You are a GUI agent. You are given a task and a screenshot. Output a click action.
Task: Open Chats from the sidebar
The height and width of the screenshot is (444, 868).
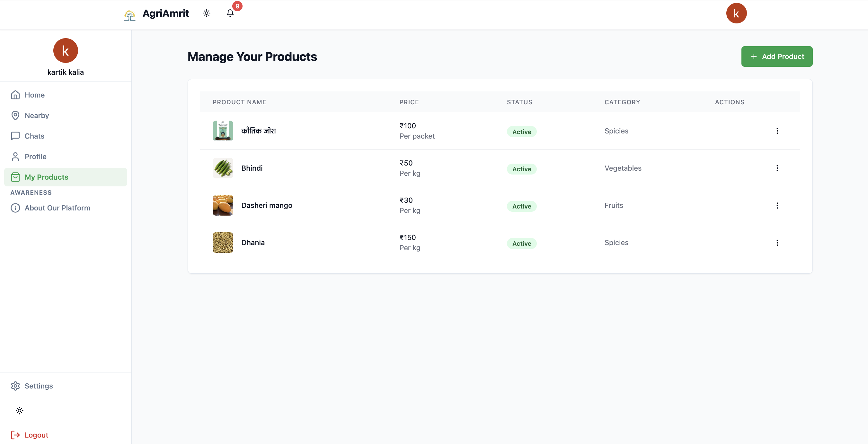point(34,136)
